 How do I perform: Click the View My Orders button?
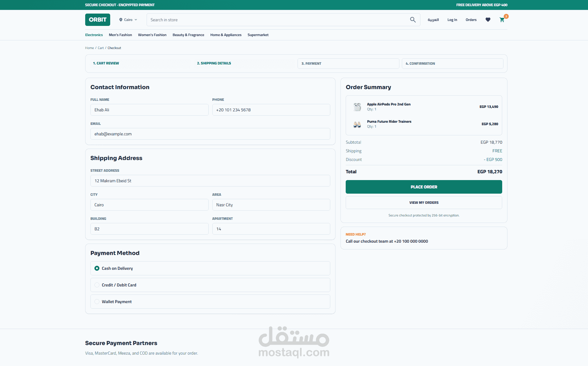tap(424, 203)
